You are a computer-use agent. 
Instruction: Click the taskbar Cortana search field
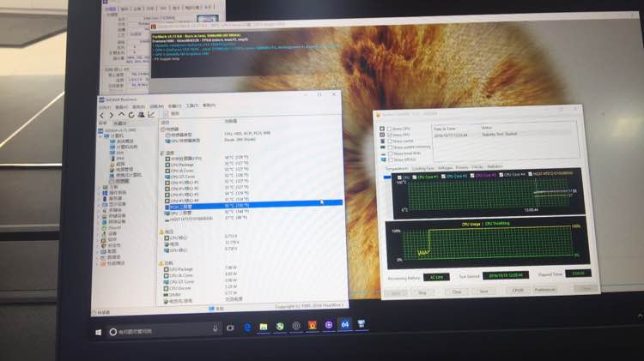pos(164,331)
